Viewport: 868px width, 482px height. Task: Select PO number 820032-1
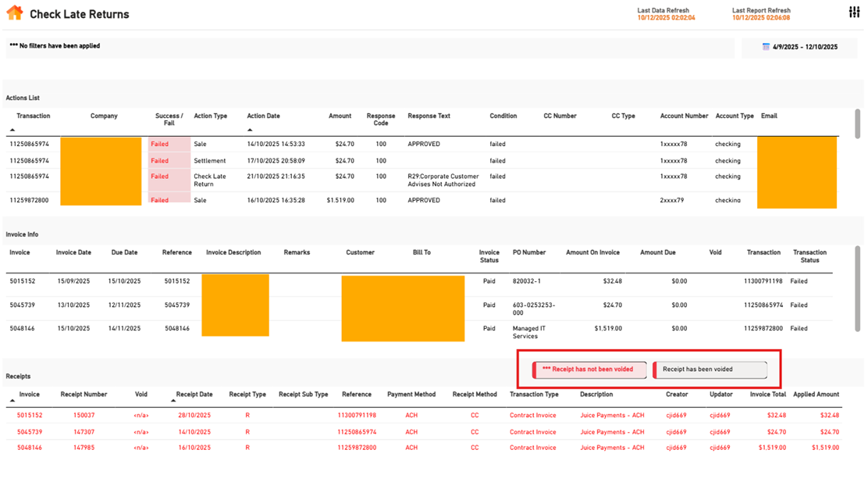(526, 281)
